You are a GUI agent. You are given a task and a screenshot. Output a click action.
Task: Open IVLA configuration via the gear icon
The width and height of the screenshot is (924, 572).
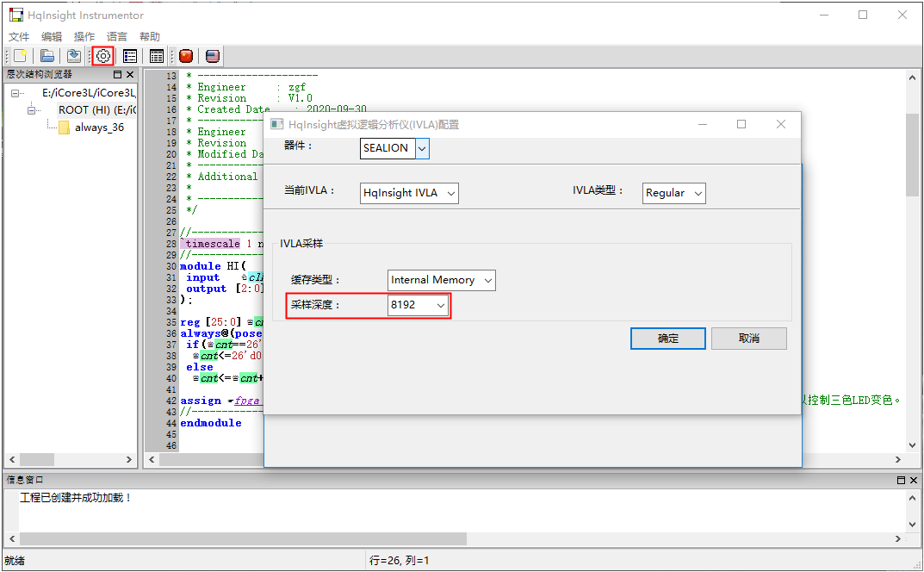pyautogui.click(x=103, y=56)
